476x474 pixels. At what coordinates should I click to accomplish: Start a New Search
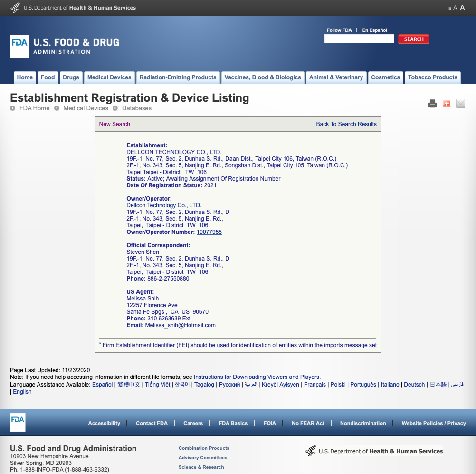point(114,124)
